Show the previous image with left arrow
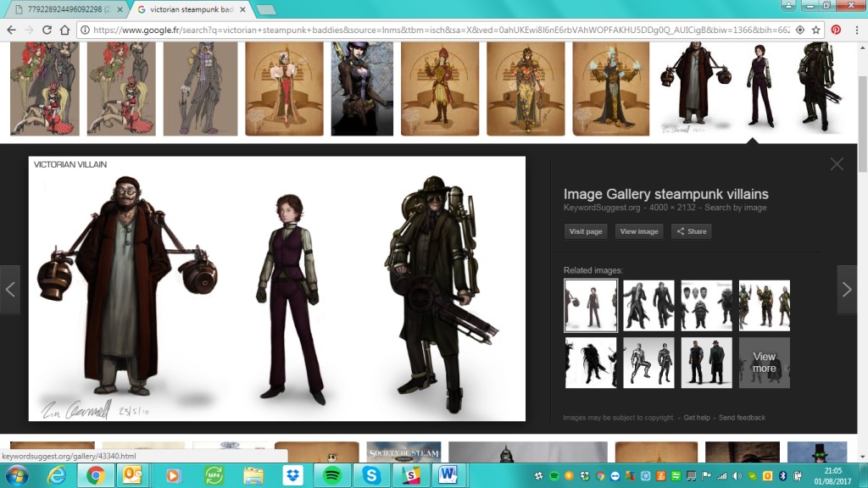 10,290
